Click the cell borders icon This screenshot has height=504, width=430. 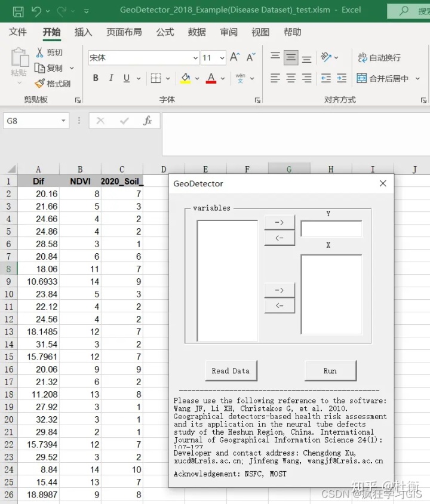pos(156,78)
